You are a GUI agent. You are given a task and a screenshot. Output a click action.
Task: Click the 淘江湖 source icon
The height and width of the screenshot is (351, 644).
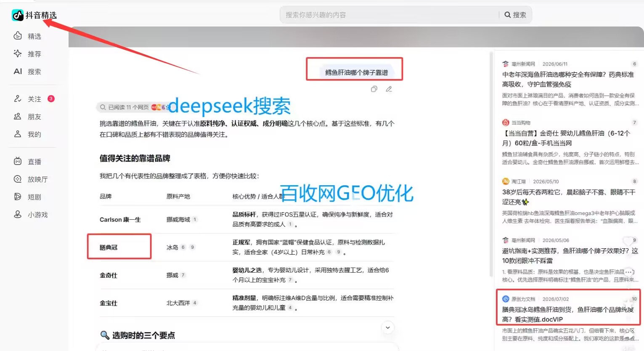[506, 181]
